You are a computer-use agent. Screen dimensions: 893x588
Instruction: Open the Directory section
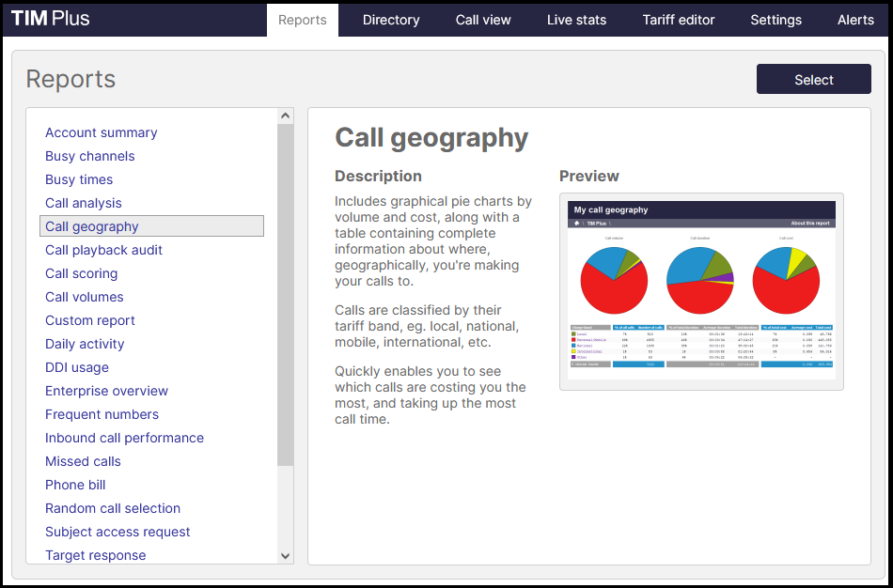click(390, 19)
